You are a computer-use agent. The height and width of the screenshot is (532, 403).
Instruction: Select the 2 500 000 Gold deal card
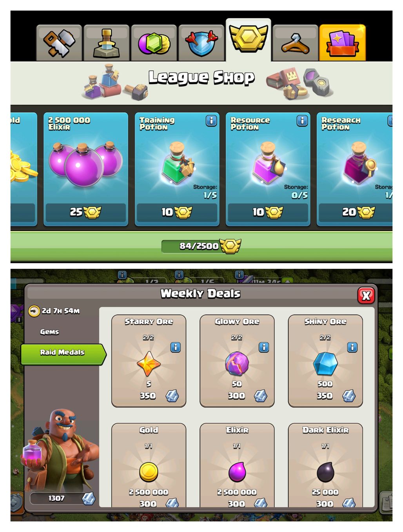pyautogui.click(x=149, y=465)
